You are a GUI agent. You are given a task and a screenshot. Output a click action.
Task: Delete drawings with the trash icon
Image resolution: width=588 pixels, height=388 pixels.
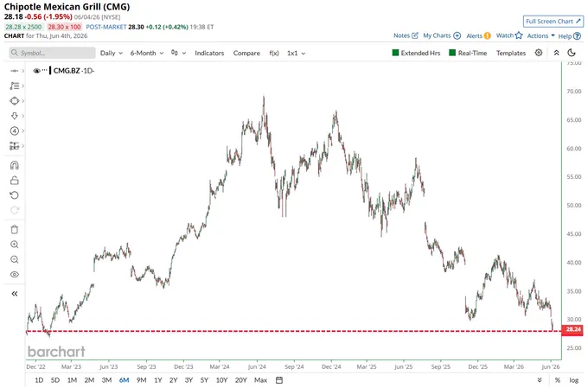click(x=14, y=229)
